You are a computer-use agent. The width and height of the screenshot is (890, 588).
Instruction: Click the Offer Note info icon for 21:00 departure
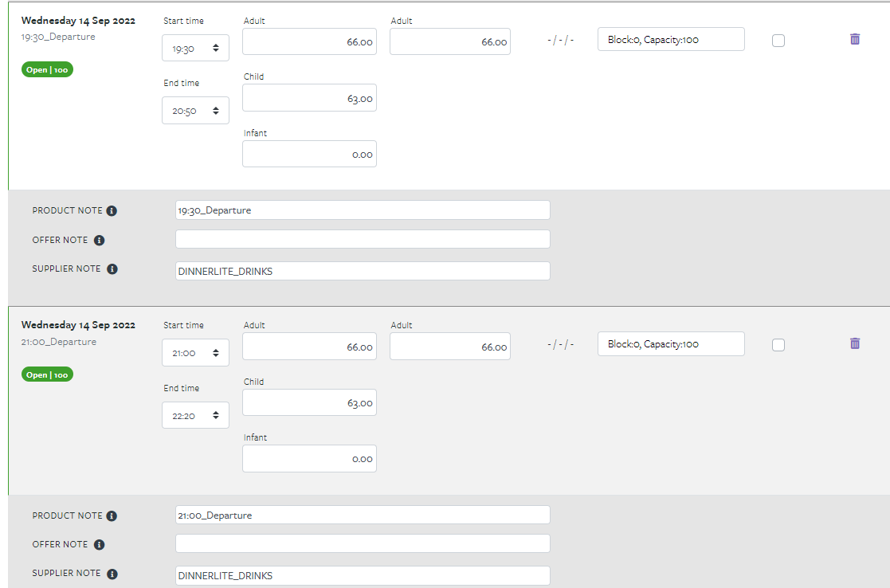click(100, 544)
